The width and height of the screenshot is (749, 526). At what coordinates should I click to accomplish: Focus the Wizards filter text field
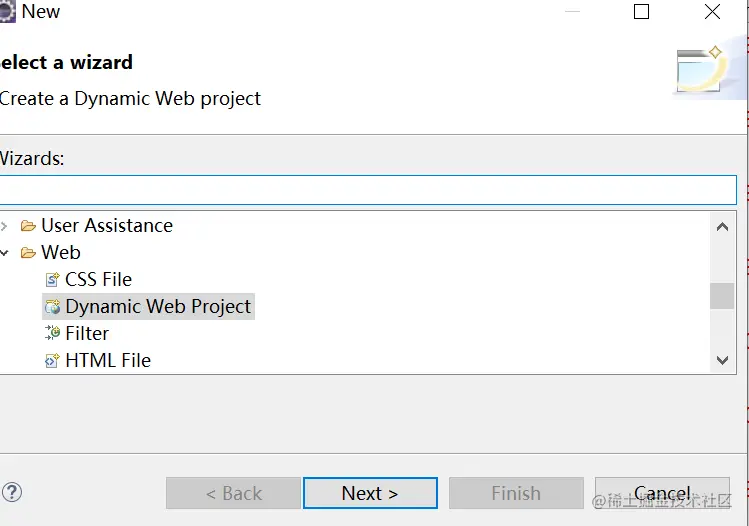point(366,190)
